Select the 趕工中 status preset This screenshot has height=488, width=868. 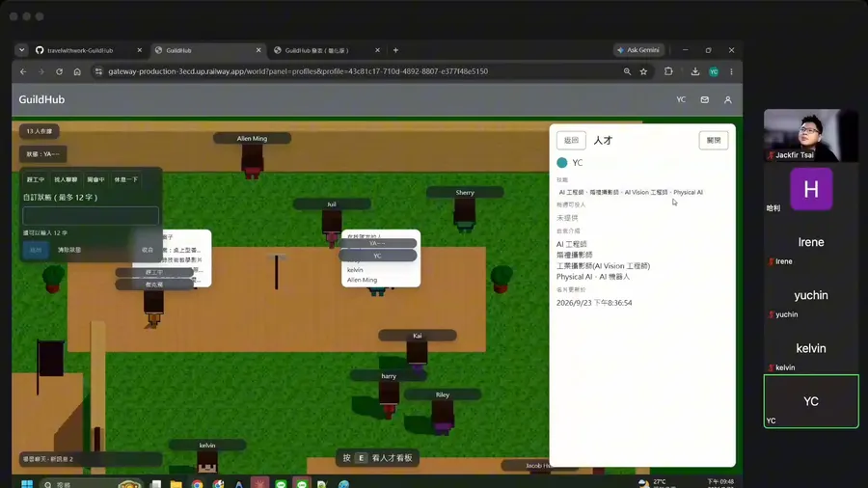coord(36,179)
